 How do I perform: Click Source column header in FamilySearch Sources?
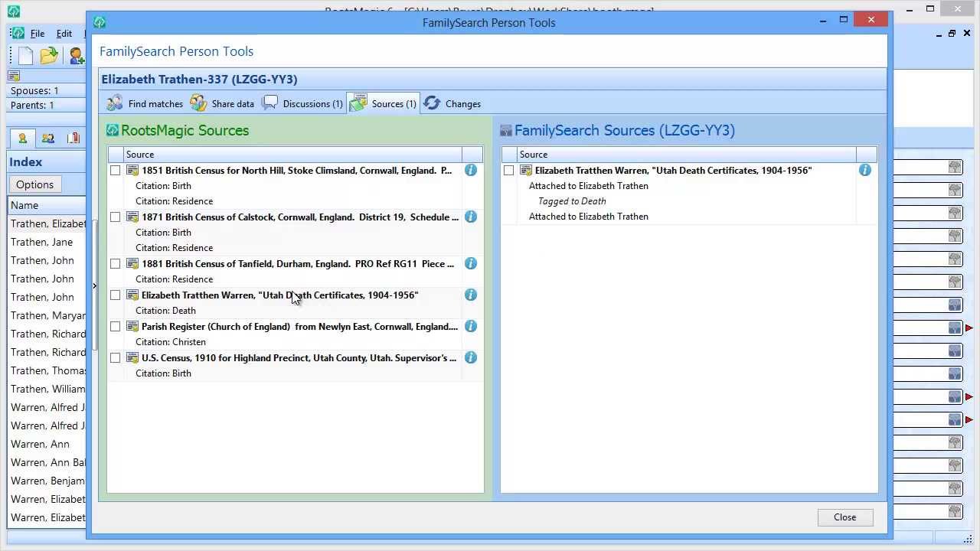(686, 155)
